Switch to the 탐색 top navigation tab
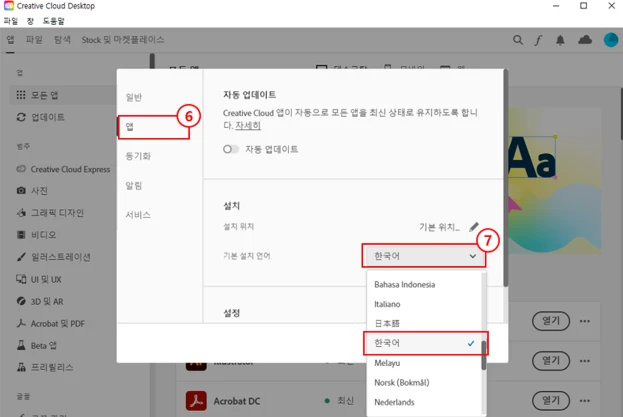Image resolution: width=623 pixels, height=417 pixels. pos(62,40)
